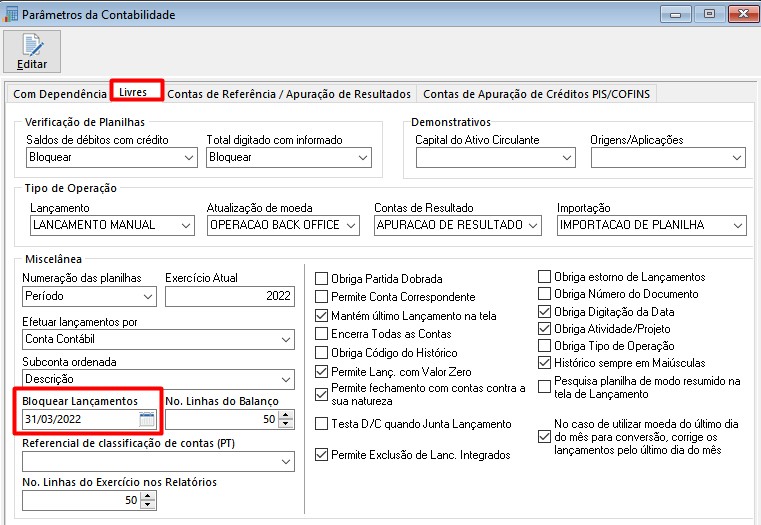Toggle Permite Lanç. com Valor Zero
The image size is (761, 525).
(321, 372)
